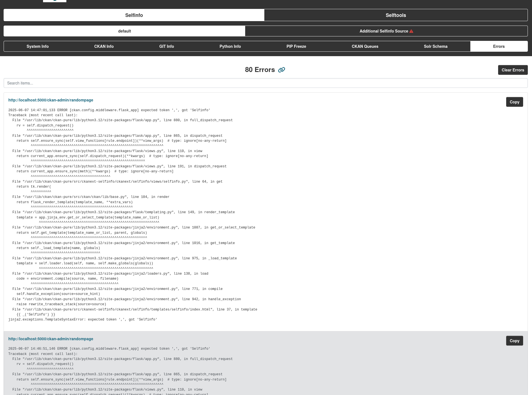Switch to the Selftools tab

click(x=396, y=15)
